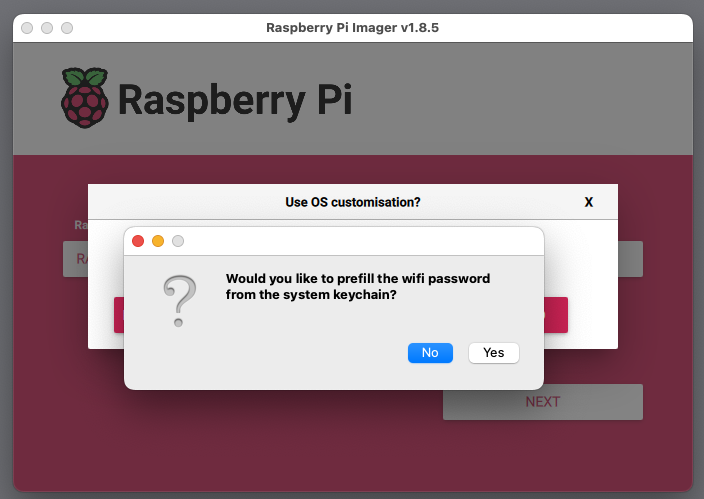Choose Yes to prefill wifi password

493,353
